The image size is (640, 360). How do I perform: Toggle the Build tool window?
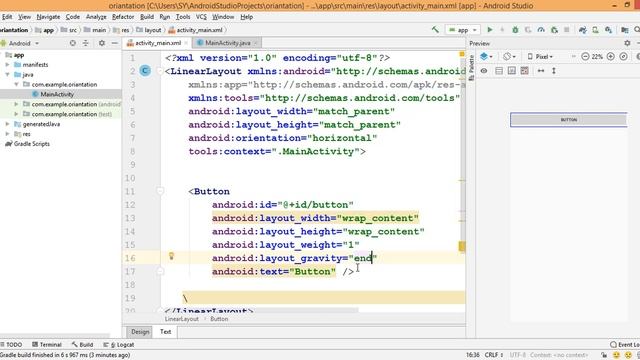(x=82, y=344)
